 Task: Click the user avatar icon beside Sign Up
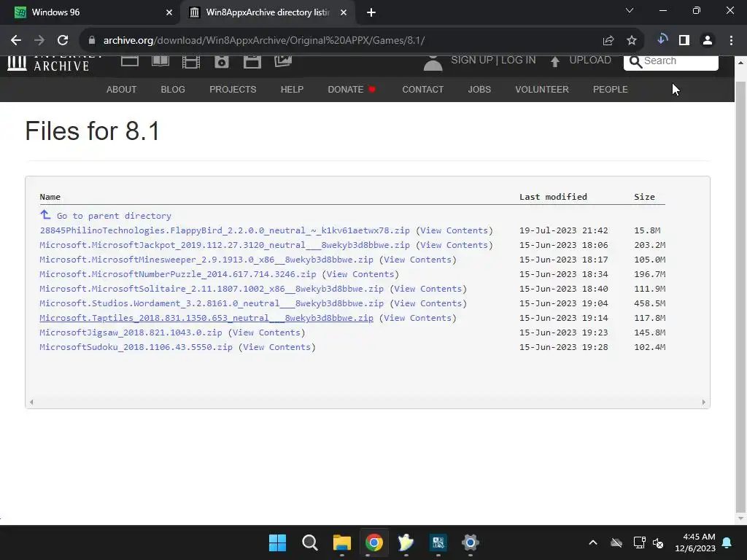[x=433, y=63]
